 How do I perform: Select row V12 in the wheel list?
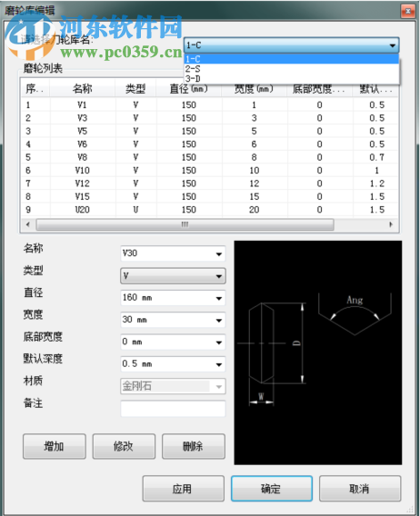click(x=209, y=184)
